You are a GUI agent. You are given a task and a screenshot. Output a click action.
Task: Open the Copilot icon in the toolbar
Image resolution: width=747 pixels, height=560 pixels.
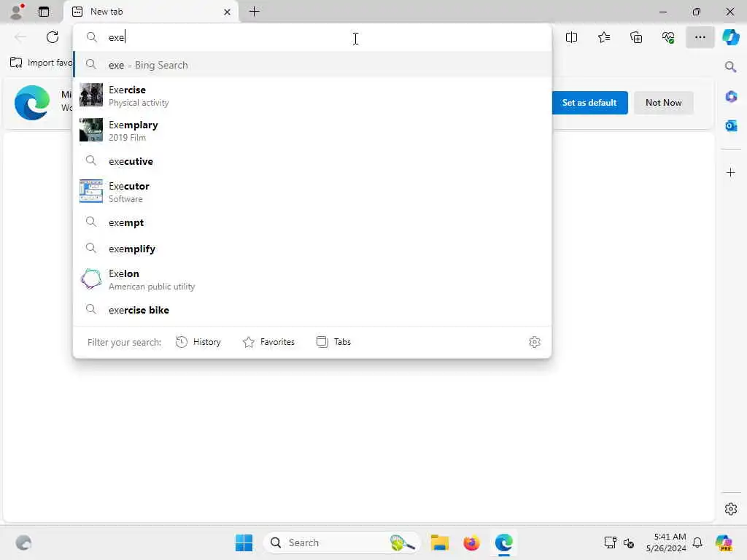pyautogui.click(x=730, y=37)
